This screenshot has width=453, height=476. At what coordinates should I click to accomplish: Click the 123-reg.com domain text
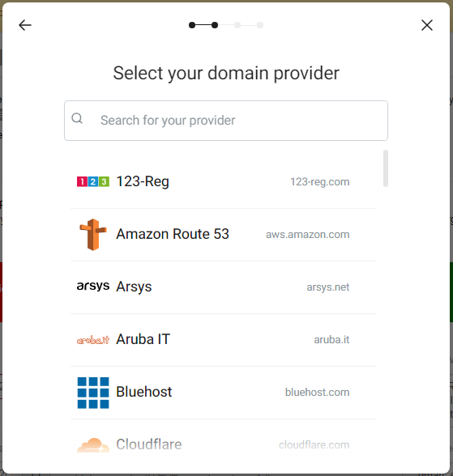[319, 182]
